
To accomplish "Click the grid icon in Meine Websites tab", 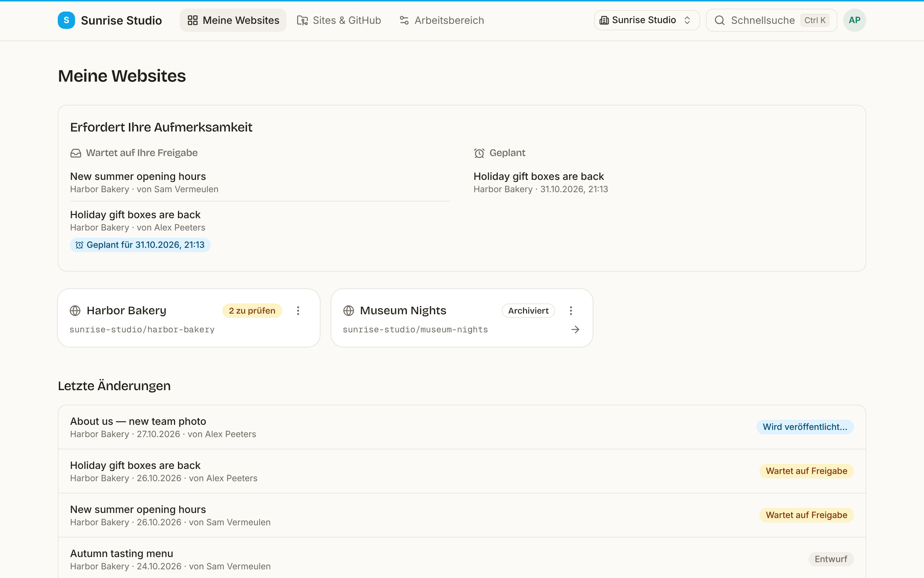I will [x=193, y=20].
